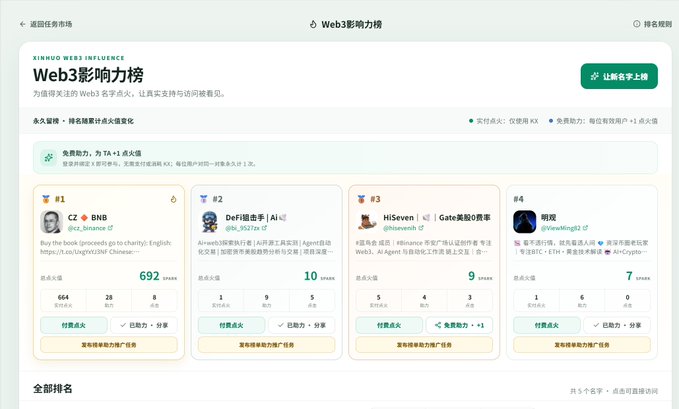This screenshot has width=679, height=409.
Task: Click 发布榜单助力推广任务 on CZ BNB card
Action: tap(109, 345)
